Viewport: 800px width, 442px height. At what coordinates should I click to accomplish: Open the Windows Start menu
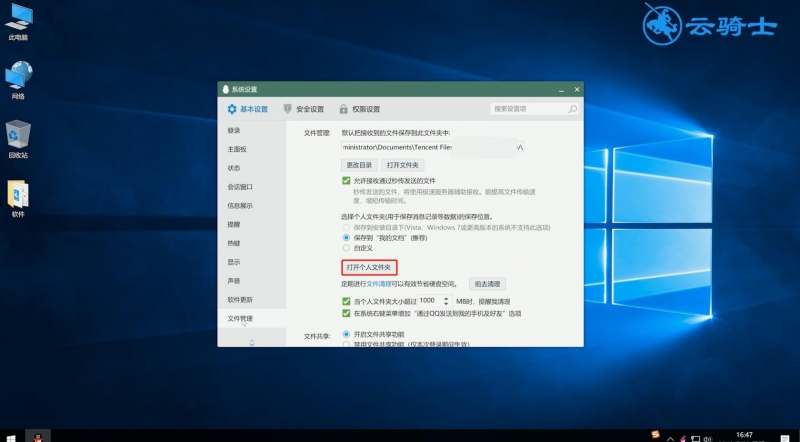[10, 437]
